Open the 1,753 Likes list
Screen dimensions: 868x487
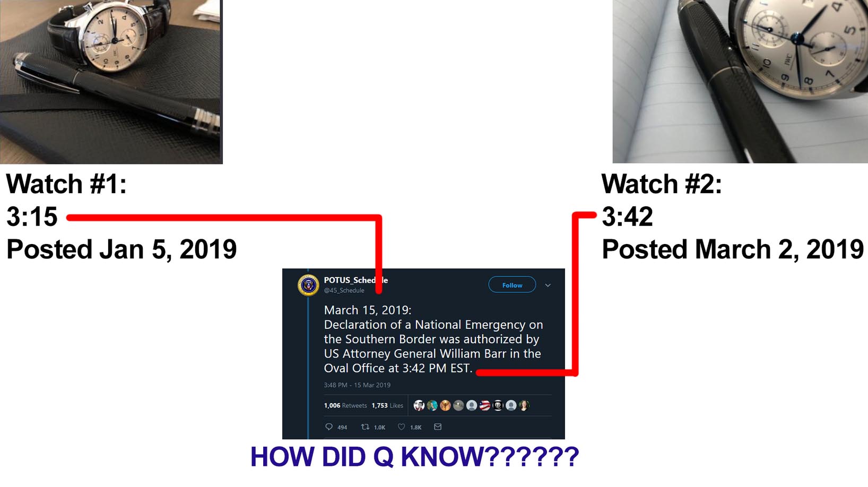click(387, 405)
